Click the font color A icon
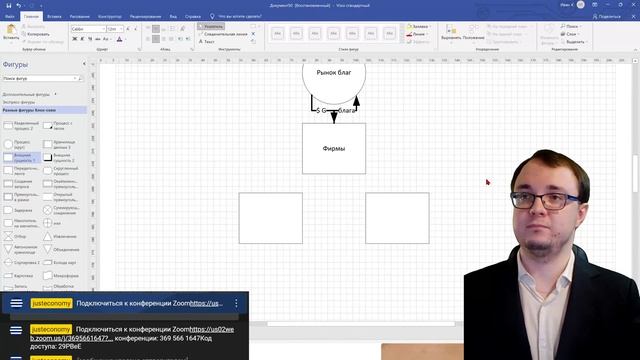 119,39
